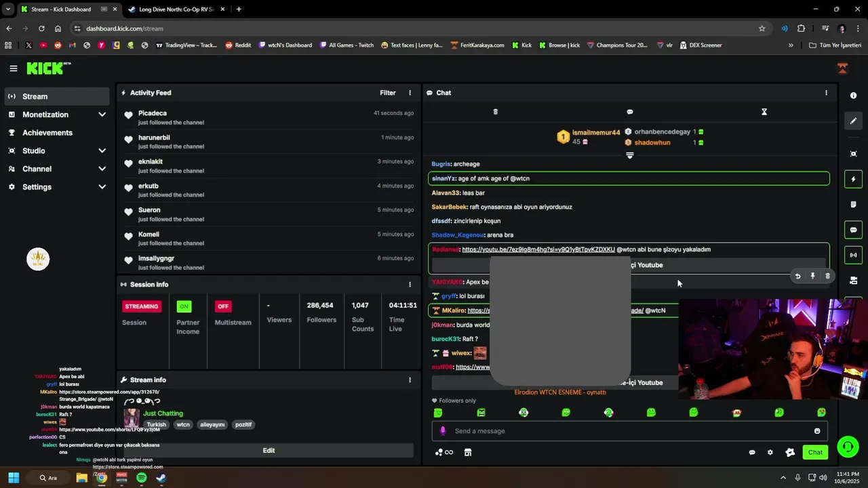Open Spotify from the Windows taskbar
868x488 pixels.
coord(141,478)
